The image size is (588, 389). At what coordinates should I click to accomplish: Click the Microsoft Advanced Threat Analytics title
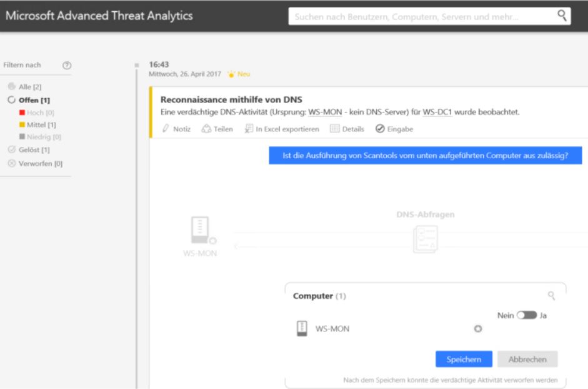coord(99,16)
